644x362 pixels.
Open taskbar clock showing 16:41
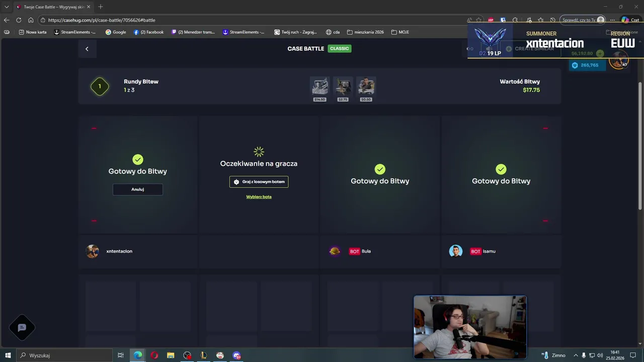click(615, 355)
